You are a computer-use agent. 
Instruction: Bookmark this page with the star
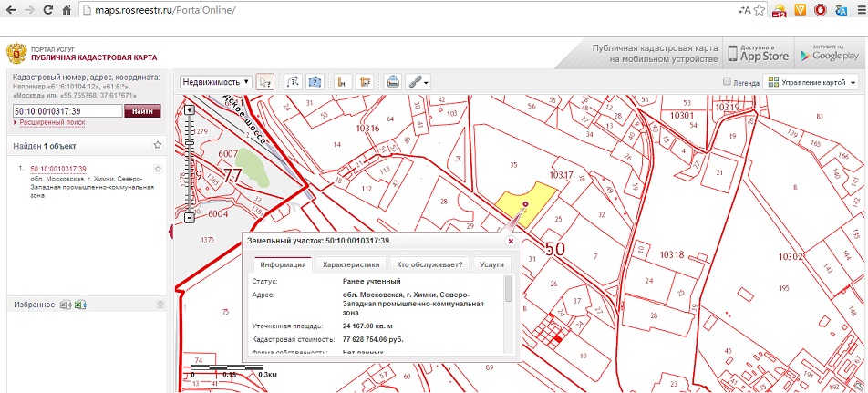click(x=759, y=10)
